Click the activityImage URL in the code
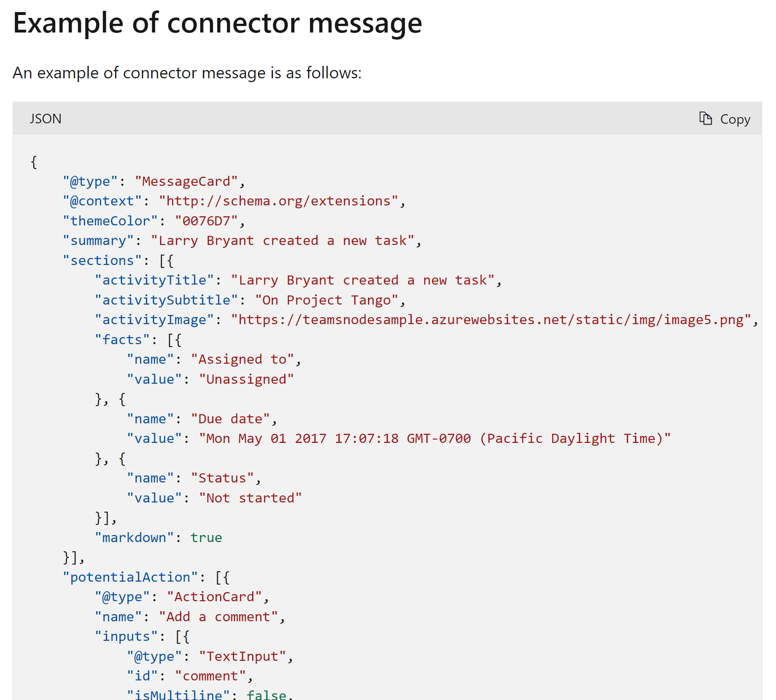 click(x=492, y=320)
